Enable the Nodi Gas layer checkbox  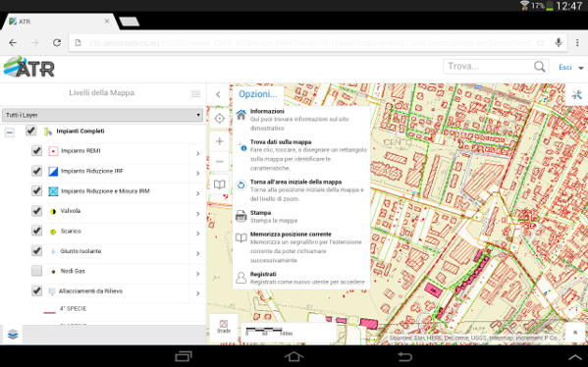point(36,271)
